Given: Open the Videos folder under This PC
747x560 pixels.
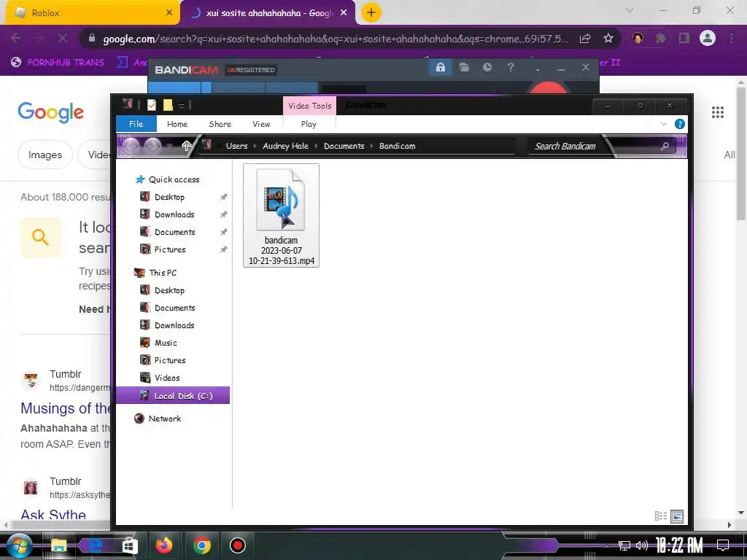Looking at the screenshot, I should (x=160, y=378).
